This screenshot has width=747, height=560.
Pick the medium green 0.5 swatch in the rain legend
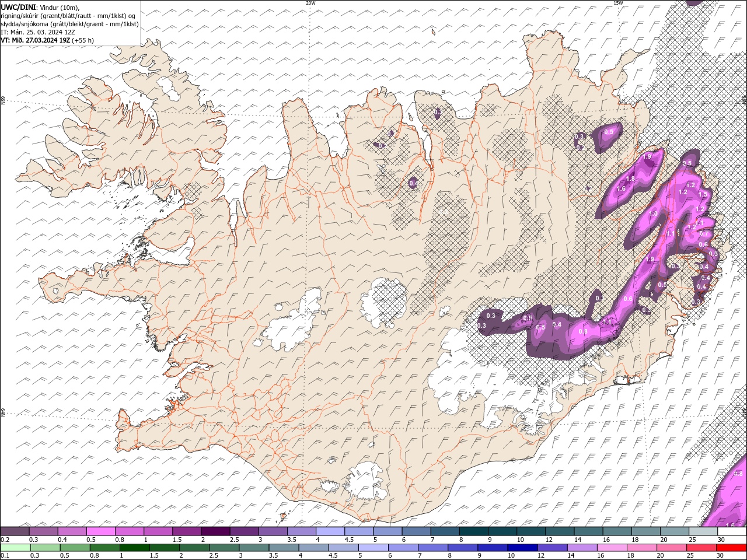[75, 548]
